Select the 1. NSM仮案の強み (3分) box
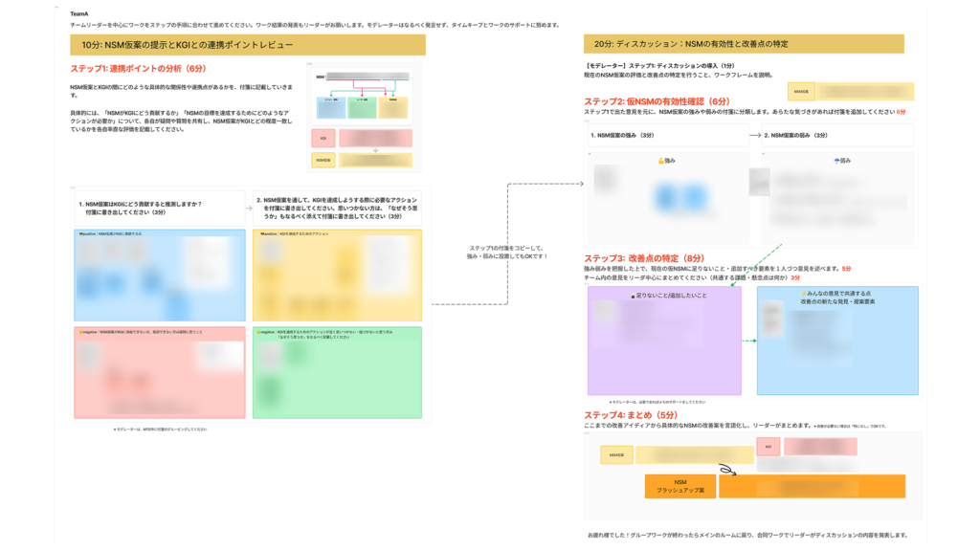980x551 pixels. tap(666, 136)
